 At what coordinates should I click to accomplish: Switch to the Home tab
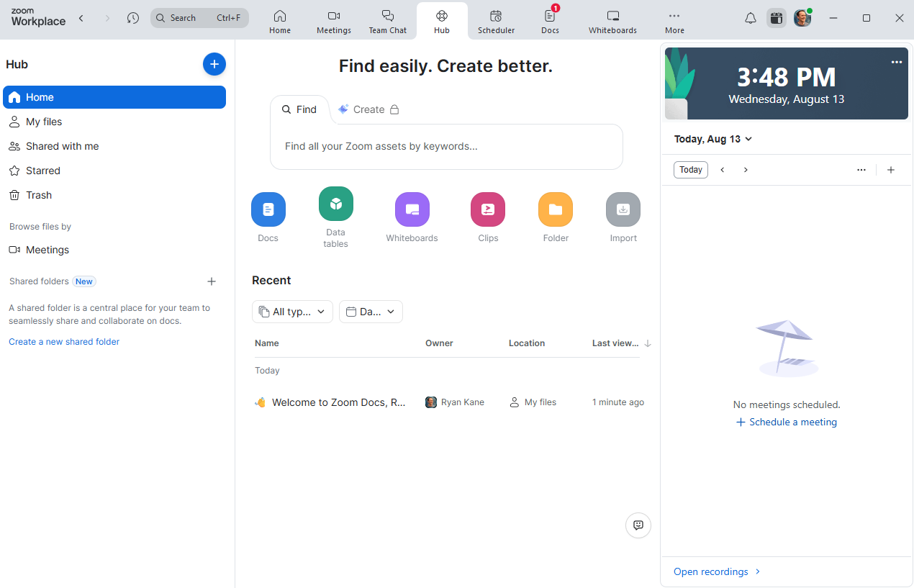coord(280,22)
